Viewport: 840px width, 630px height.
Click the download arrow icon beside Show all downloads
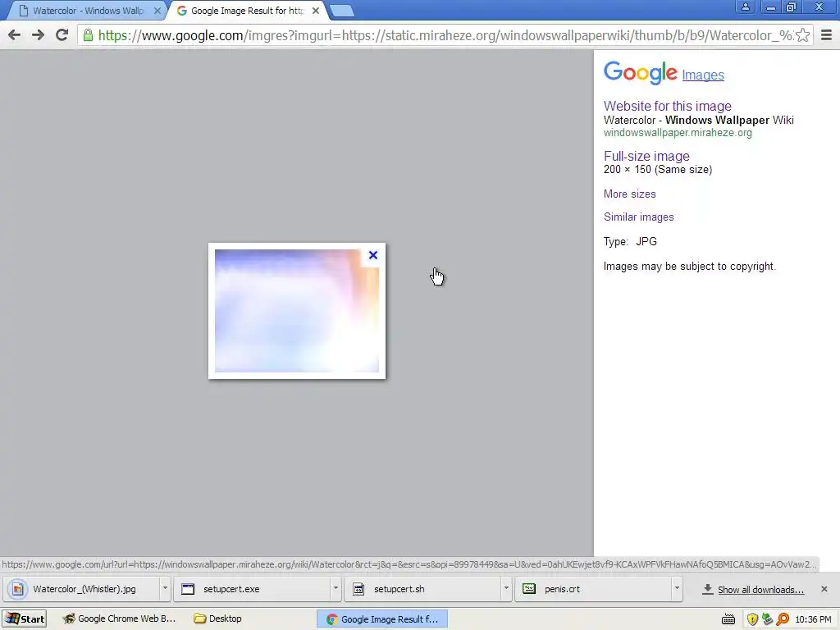[708, 589]
